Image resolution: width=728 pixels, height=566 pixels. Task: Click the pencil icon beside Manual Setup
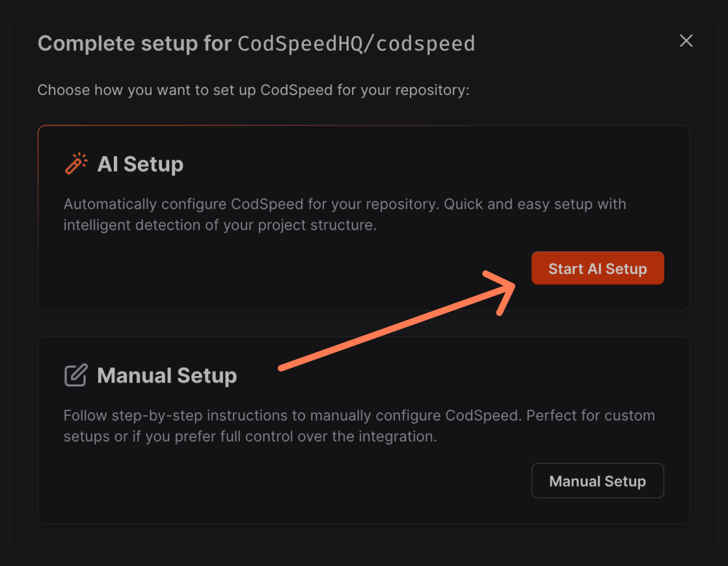(76, 375)
